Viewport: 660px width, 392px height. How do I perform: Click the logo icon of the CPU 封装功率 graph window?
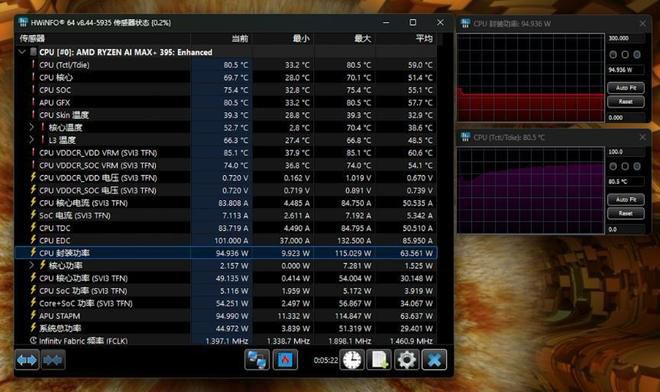[x=465, y=23]
